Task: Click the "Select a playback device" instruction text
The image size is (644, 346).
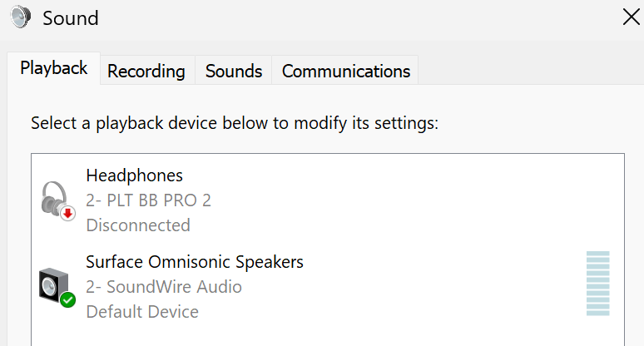Action: click(x=234, y=124)
